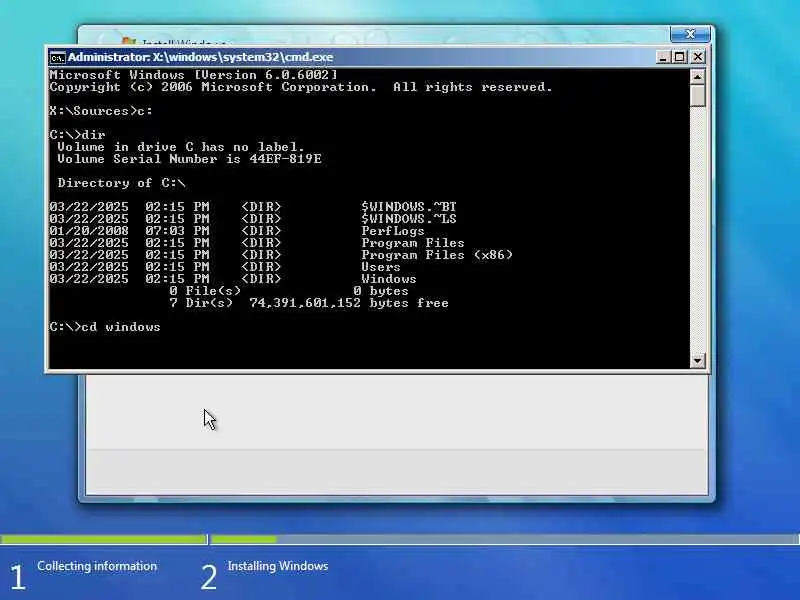The height and width of the screenshot is (600, 800).
Task: Click the cmd scrollbar thumb
Action: point(697,95)
